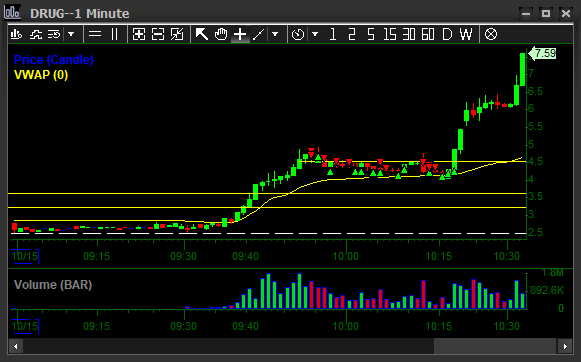Select the bar chart type icon

click(16, 34)
